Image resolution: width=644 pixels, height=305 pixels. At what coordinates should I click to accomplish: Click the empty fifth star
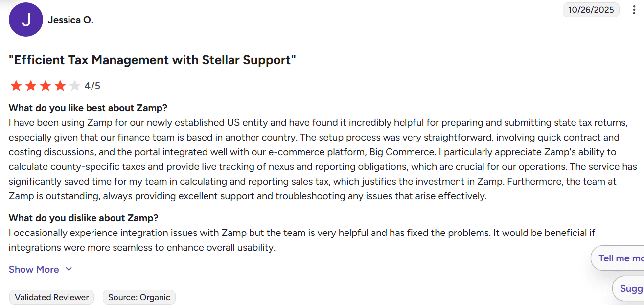[x=74, y=85]
